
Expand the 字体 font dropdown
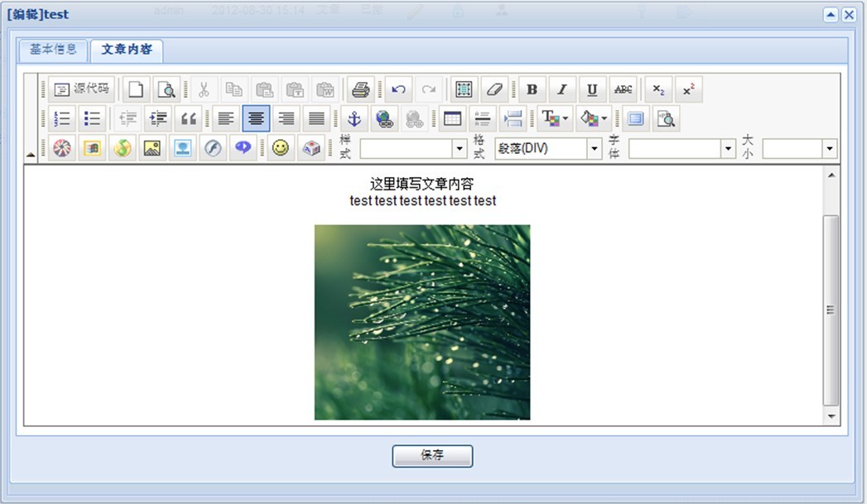pyautogui.click(x=682, y=149)
